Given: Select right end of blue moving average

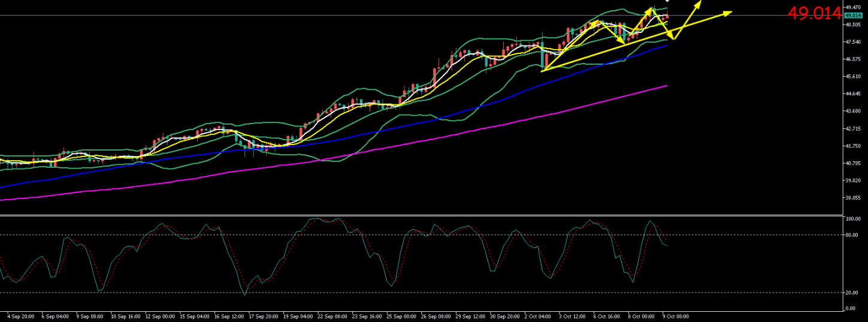Looking at the screenshot, I should click(x=666, y=46).
